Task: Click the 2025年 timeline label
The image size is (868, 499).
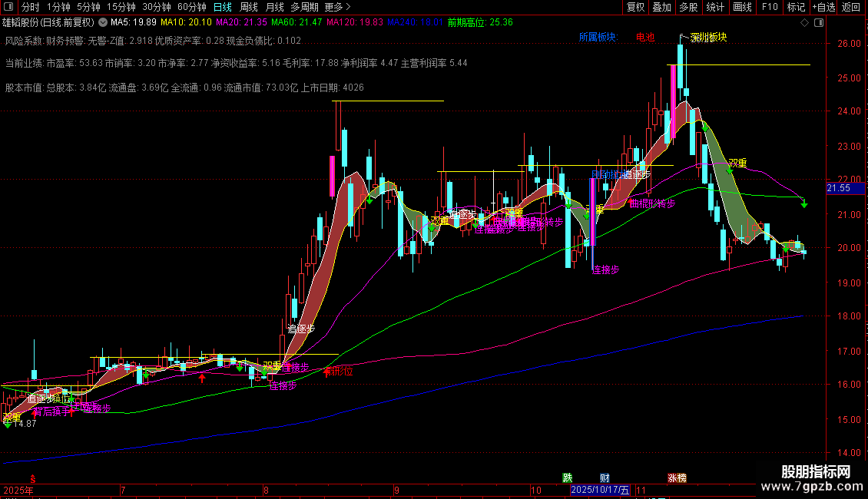Action: [x=18, y=490]
